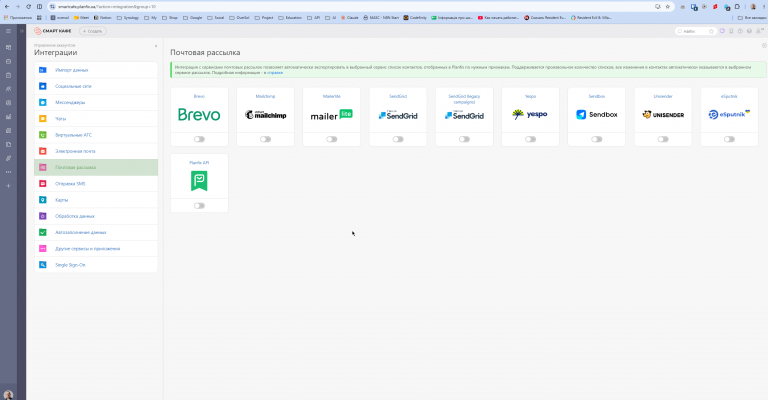Turn on the Yespo toggle
768x400 pixels.
tap(530, 139)
